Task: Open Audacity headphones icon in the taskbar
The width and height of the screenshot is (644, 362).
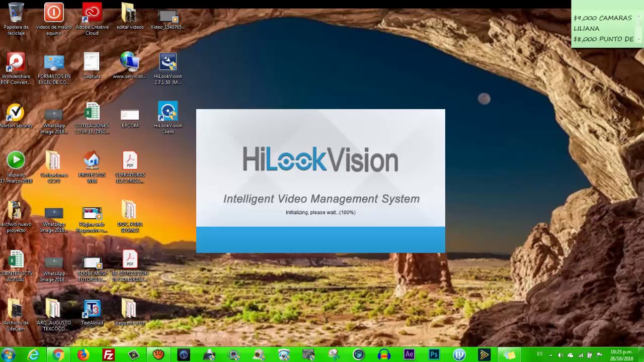Action: pos(384,355)
